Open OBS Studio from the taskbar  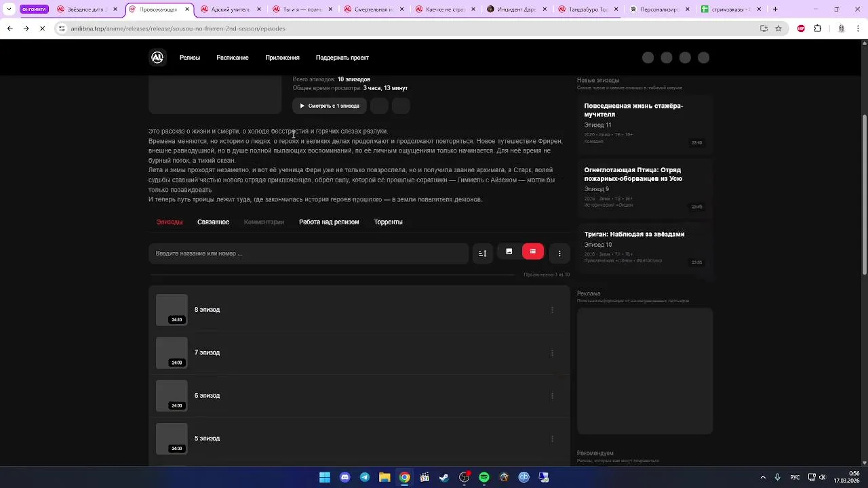(464, 477)
